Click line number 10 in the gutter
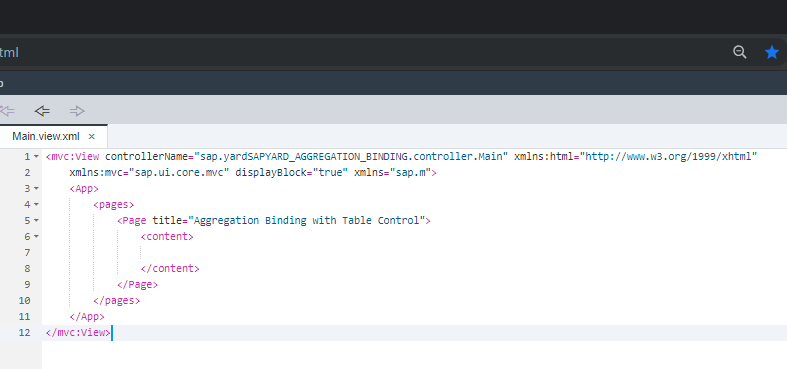The image size is (787, 369). coord(24,301)
